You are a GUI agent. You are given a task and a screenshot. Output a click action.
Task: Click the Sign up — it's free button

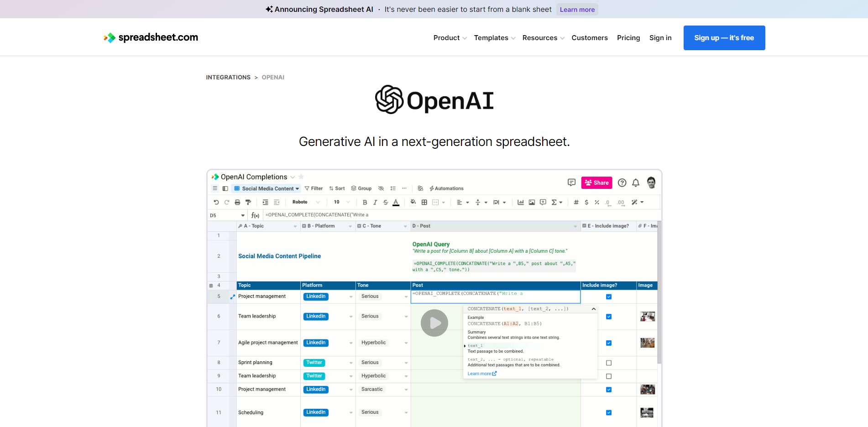(x=724, y=38)
